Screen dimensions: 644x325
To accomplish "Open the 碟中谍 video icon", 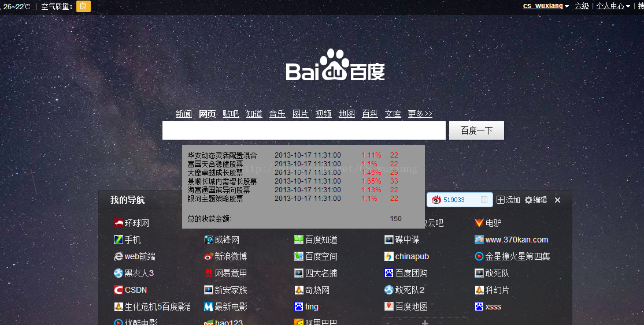I will 389,240.
